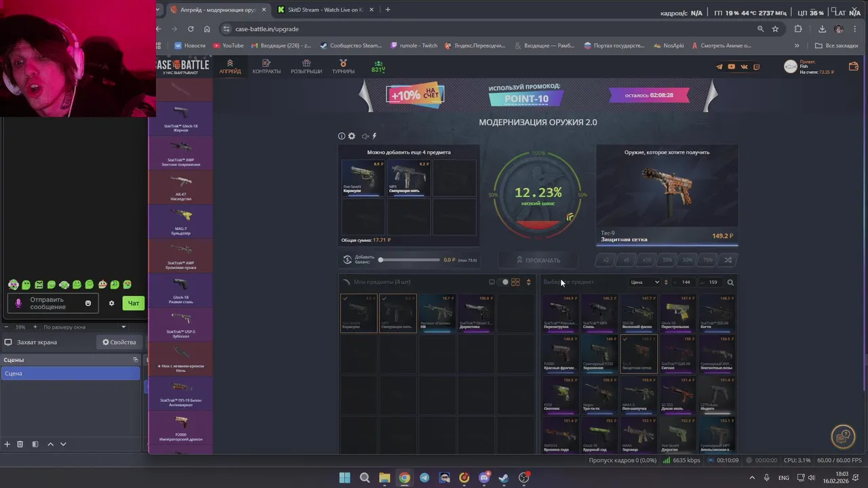Choose Glock-18 Перестрельник target skin

(x=677, y=312)
